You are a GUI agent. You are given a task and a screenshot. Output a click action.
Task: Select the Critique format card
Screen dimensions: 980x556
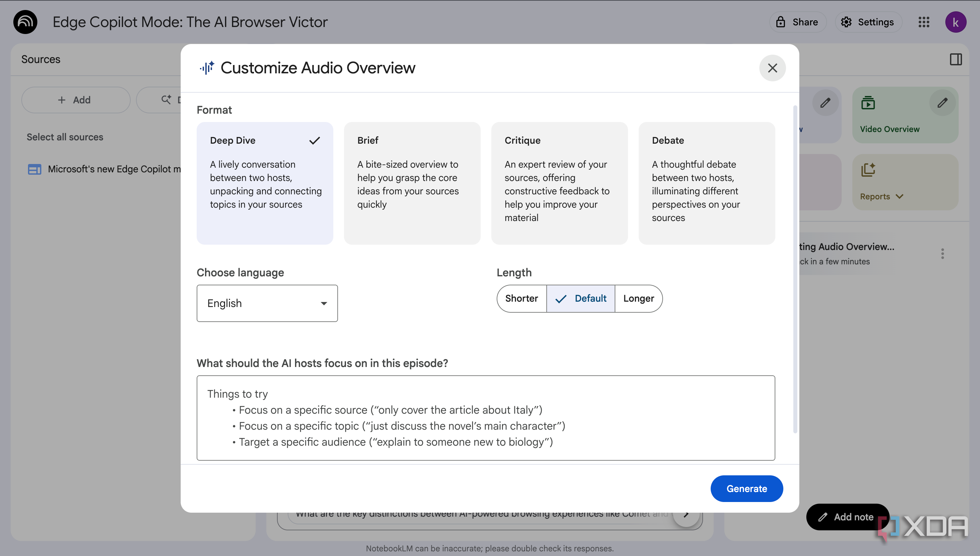tap(559, 183)
